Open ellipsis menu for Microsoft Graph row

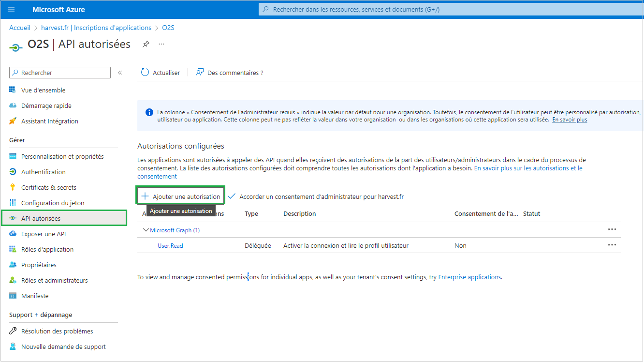point(612,229)
